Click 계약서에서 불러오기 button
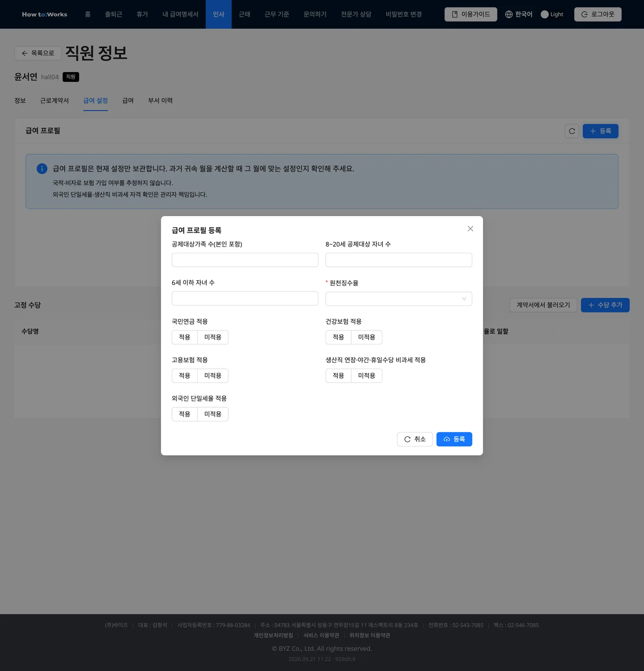 (x=543, y=305)
